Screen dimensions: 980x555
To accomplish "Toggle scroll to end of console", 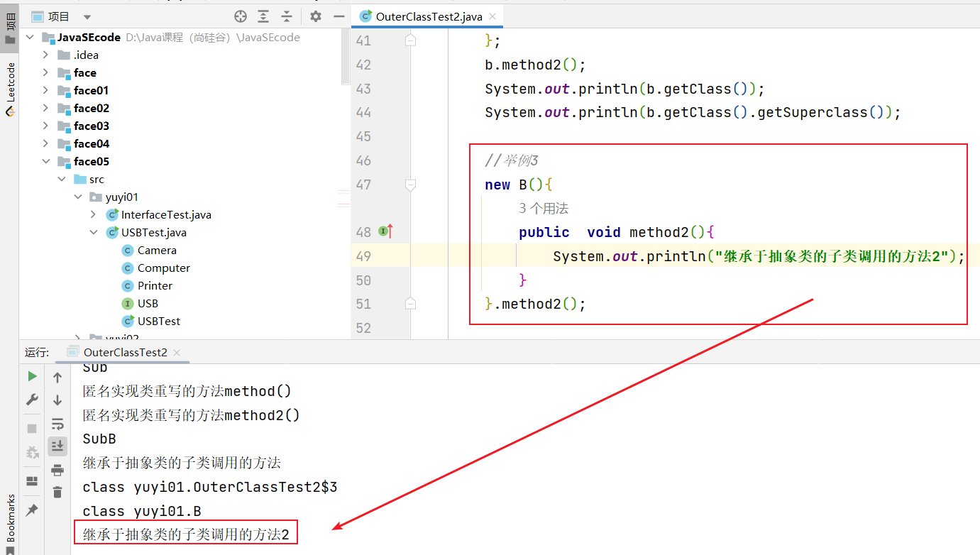I will tap(57, 446).
